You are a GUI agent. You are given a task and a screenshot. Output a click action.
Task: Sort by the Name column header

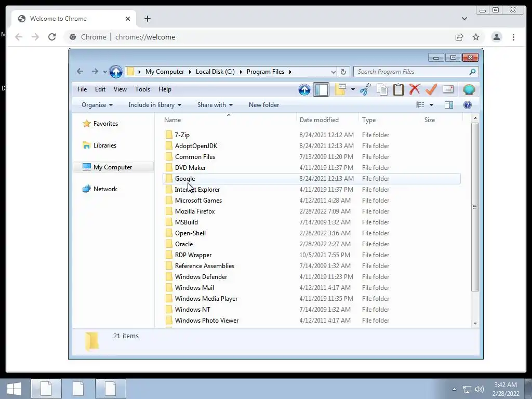point(229,120)
